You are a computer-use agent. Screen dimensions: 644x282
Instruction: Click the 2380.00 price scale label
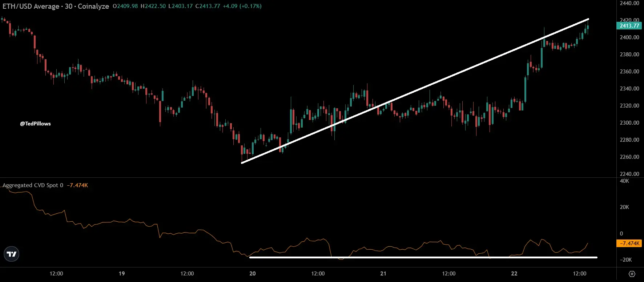click(629, 55)
